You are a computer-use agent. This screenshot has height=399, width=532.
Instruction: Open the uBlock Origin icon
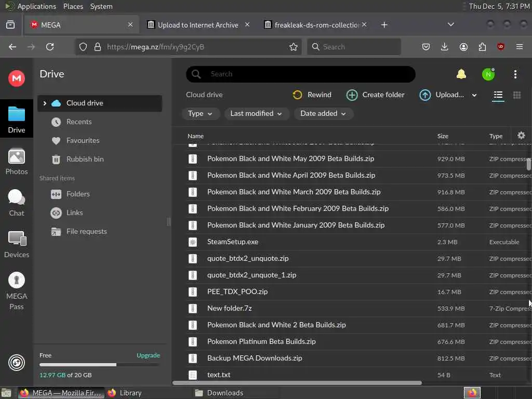click(500, 47)
